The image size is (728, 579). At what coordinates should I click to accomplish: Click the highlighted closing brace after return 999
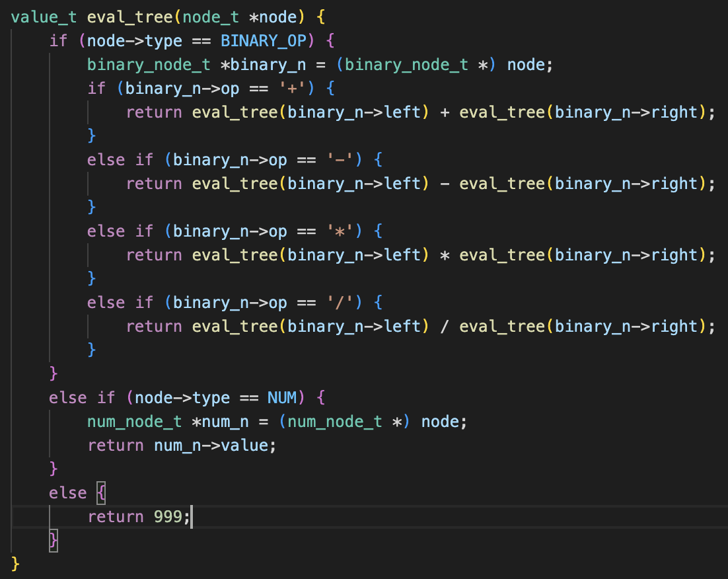[x=54, y=541]
